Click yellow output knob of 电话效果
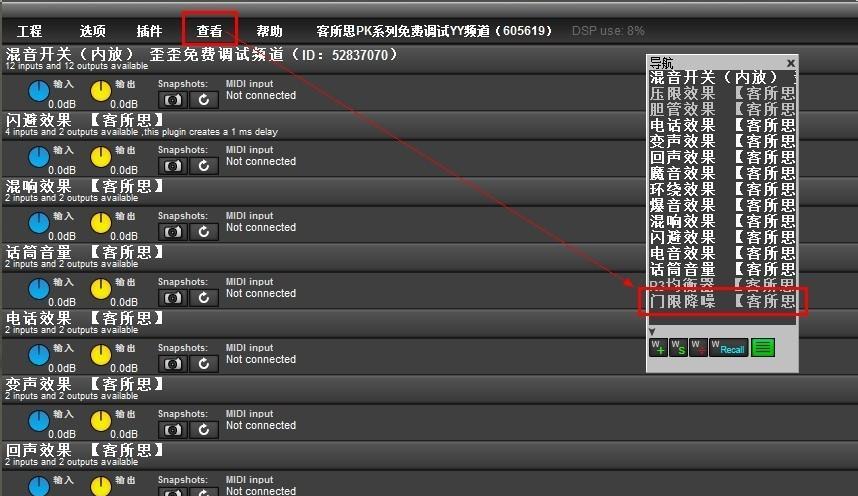Screen dimensions: 858x496 click(101, 355)
